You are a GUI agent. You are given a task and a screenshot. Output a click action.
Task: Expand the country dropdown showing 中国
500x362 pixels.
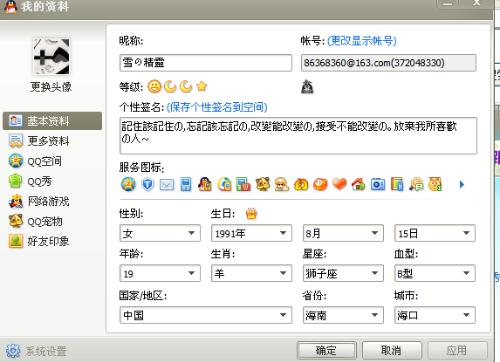[206, 315]
